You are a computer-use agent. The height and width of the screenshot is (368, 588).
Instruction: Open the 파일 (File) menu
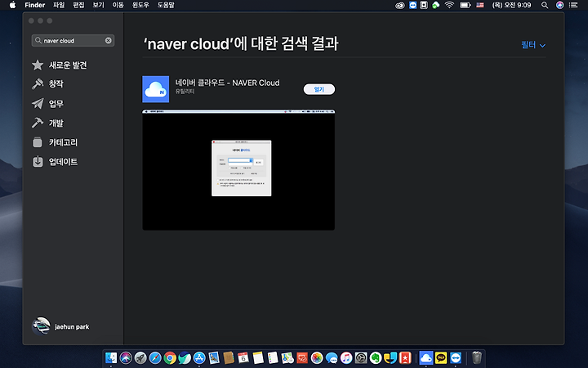[59, 5]
